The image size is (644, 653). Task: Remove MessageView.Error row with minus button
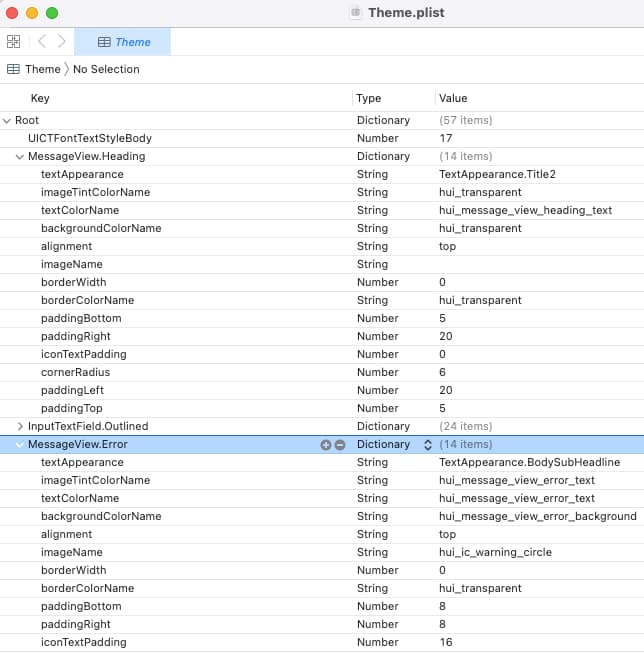point(340,445)
